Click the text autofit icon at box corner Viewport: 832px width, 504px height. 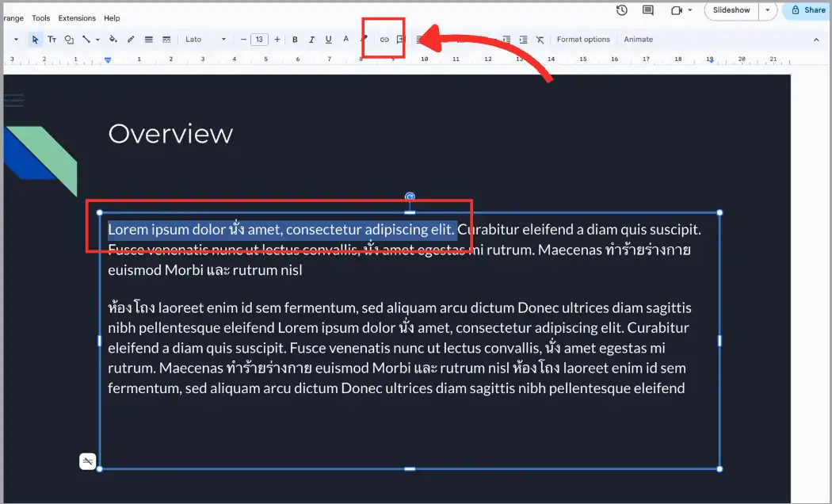pos(87,461)
